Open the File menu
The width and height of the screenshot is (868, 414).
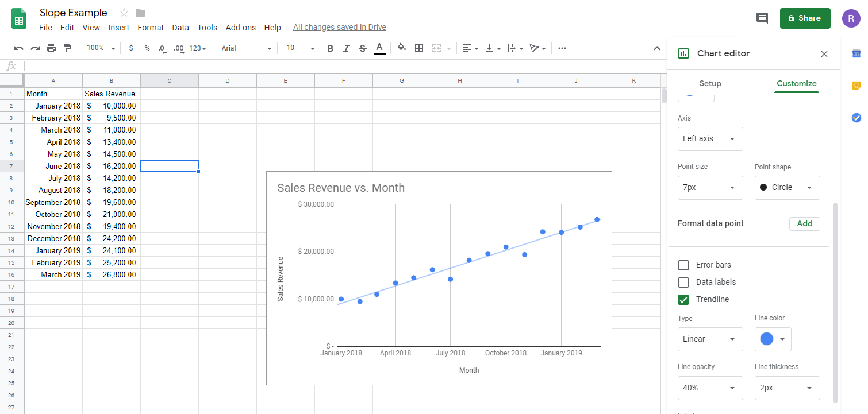pyautogui.click(x=45, y=28)
